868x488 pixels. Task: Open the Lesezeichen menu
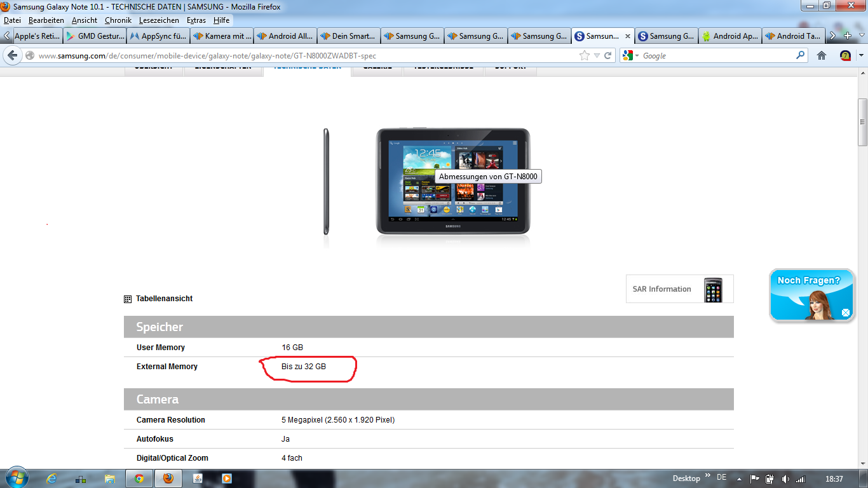tap(159, 20)
